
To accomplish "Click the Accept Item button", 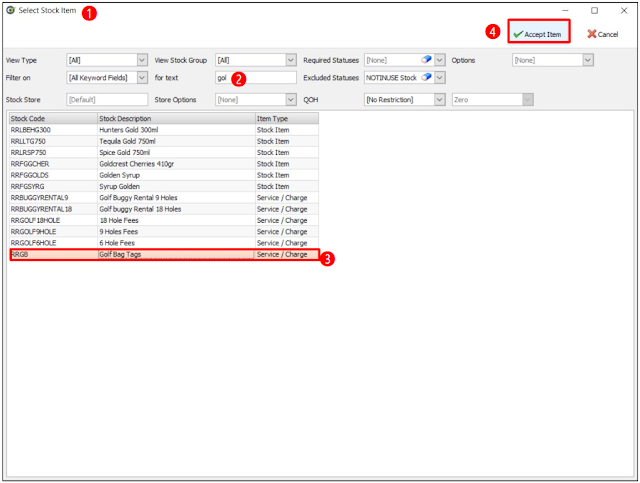I will point(538,32).
